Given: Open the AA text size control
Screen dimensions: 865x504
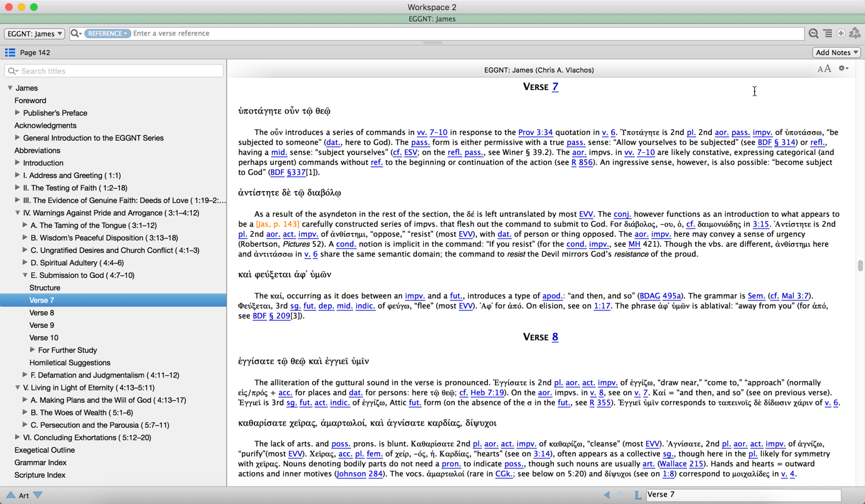Looking at the screenshot, I should [x=824, y=69].
